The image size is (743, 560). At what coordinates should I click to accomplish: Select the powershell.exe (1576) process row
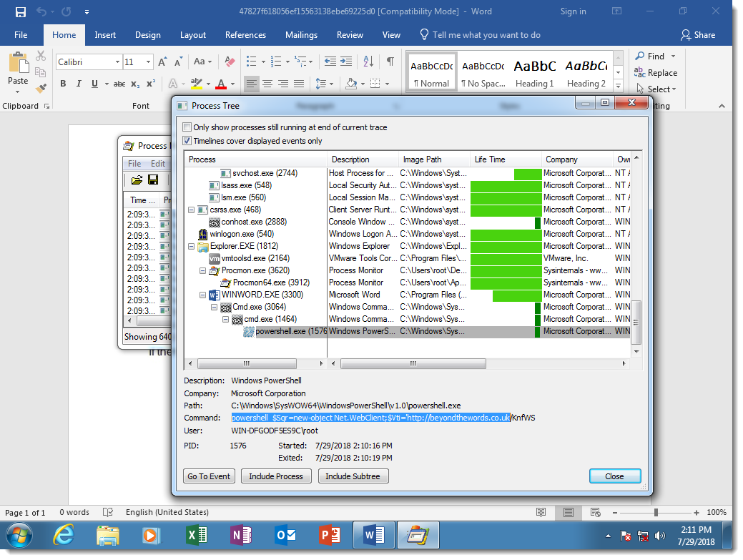tap(408, 332)
